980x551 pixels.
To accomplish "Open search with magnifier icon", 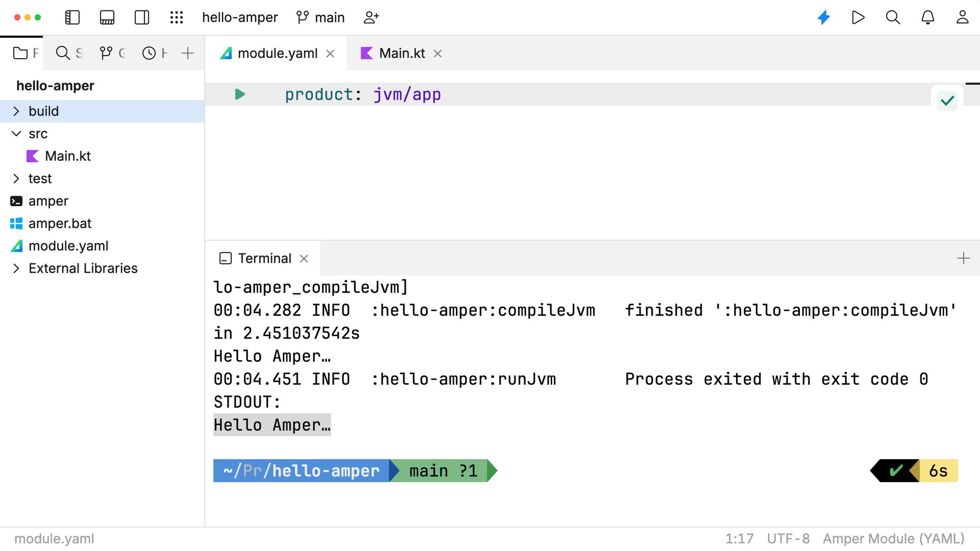I will tap(893, 17).
